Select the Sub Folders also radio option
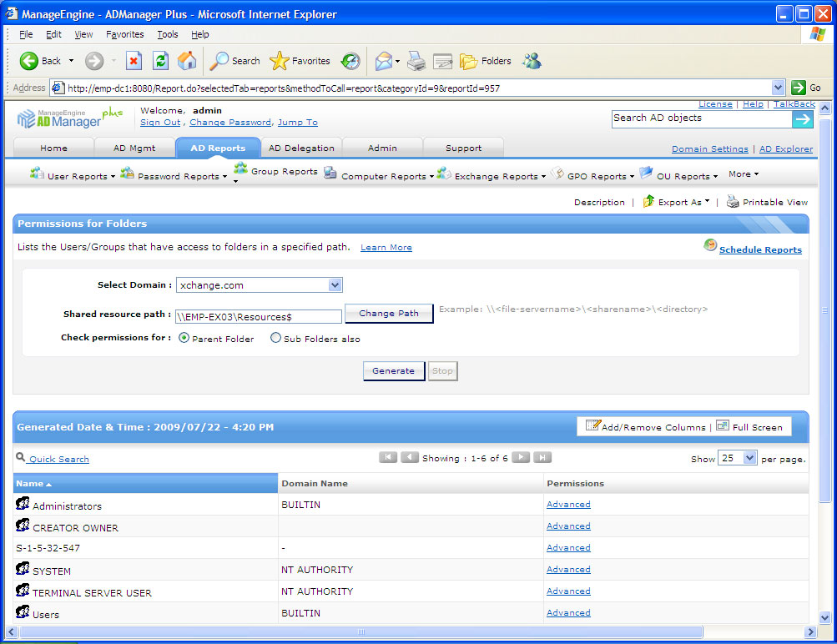This screenshot has width=837, height=644. click(x=275, y=338)
